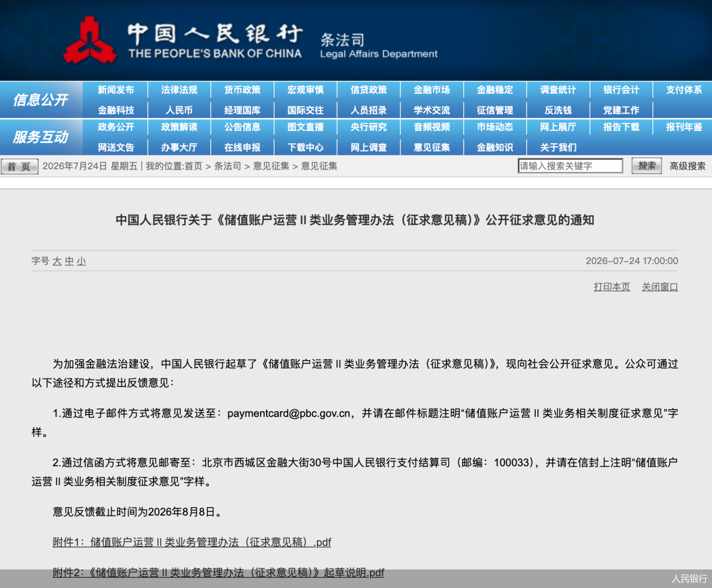Go to 网送文告 page
The image size is (712, 588).
116,147
